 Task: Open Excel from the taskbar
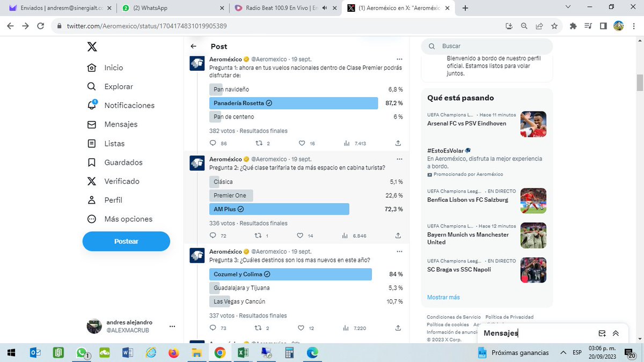pos(243,352)
